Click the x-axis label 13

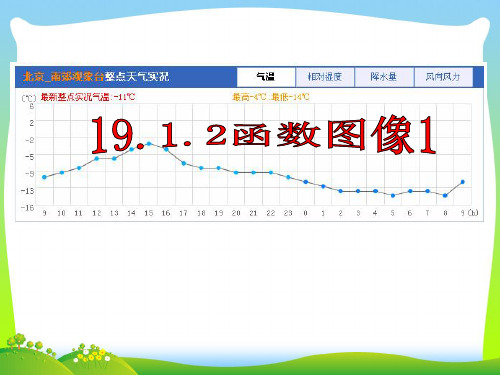click(114, 213)
